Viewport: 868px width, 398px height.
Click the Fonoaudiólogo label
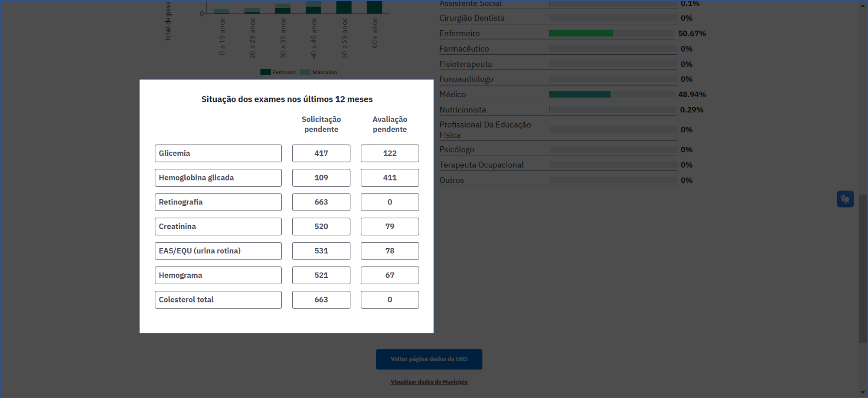coord(466,79)
